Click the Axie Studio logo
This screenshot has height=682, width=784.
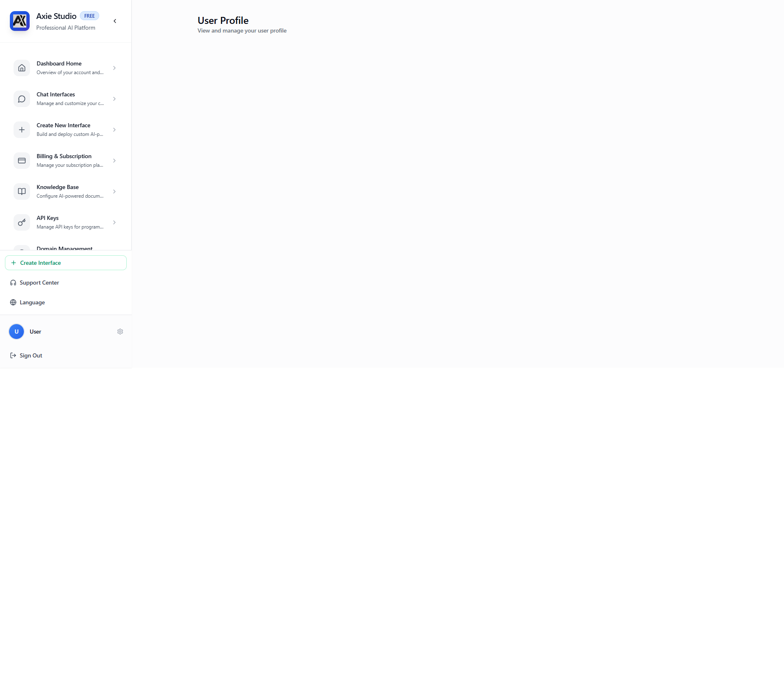pyautogui.click(x=19, y=21)
